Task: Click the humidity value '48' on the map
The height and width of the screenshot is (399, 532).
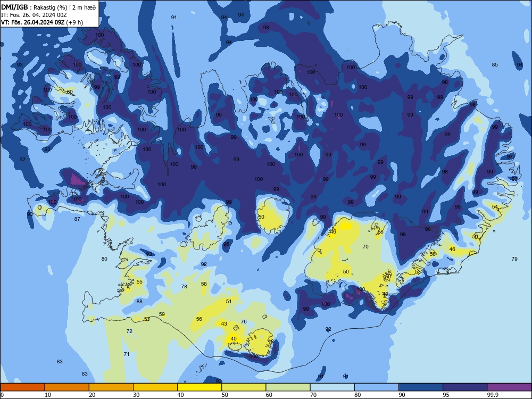Action: (x=271, y=342)
